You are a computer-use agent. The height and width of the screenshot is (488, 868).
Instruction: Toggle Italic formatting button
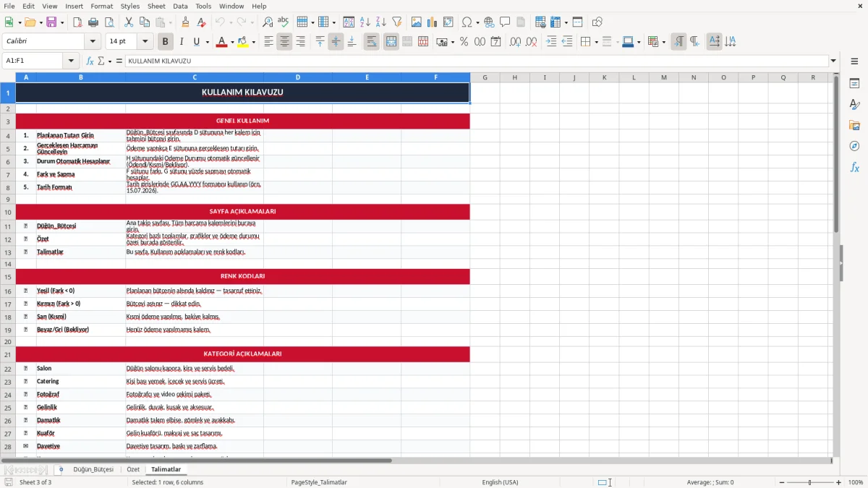point(182,42)
